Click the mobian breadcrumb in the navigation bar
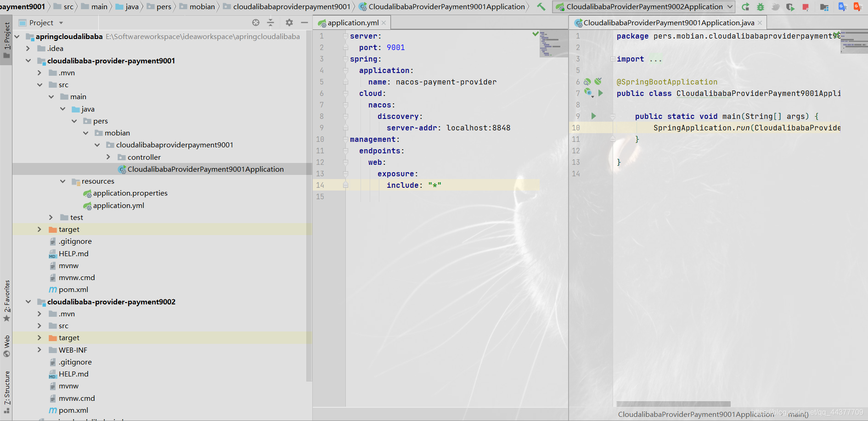The width and height of the screenshot is (868, 421). tap(198, 6)
